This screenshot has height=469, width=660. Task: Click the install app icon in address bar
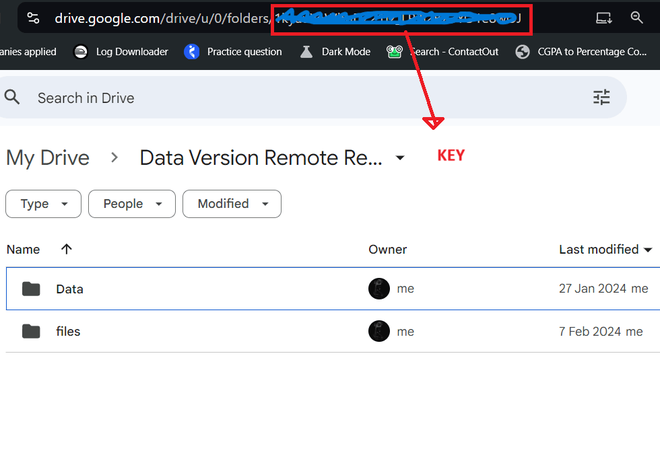coord(603,18)
